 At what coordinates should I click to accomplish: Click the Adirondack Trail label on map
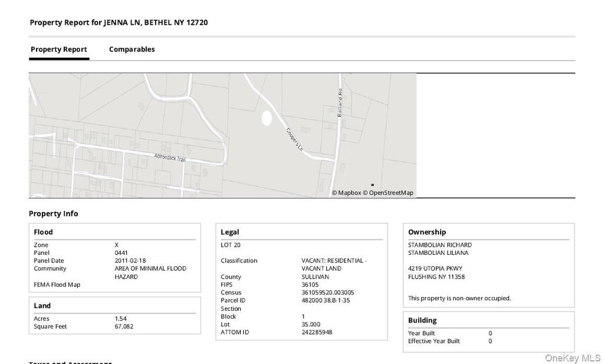point(169,158)
